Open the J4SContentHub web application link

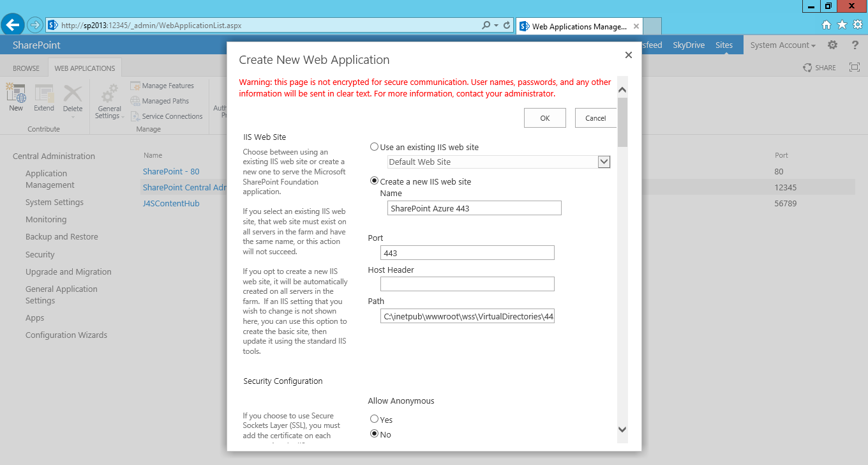[x=171, y=204]
